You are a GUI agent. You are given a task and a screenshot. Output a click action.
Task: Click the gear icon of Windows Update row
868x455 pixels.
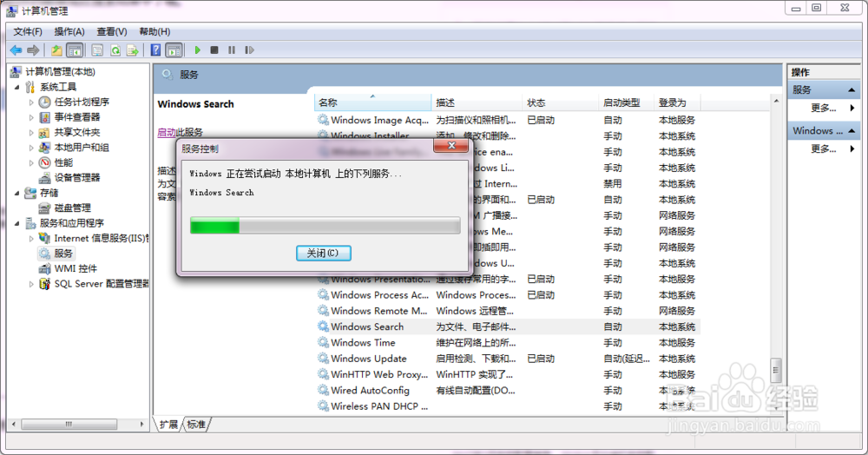(x=323, y=359)
